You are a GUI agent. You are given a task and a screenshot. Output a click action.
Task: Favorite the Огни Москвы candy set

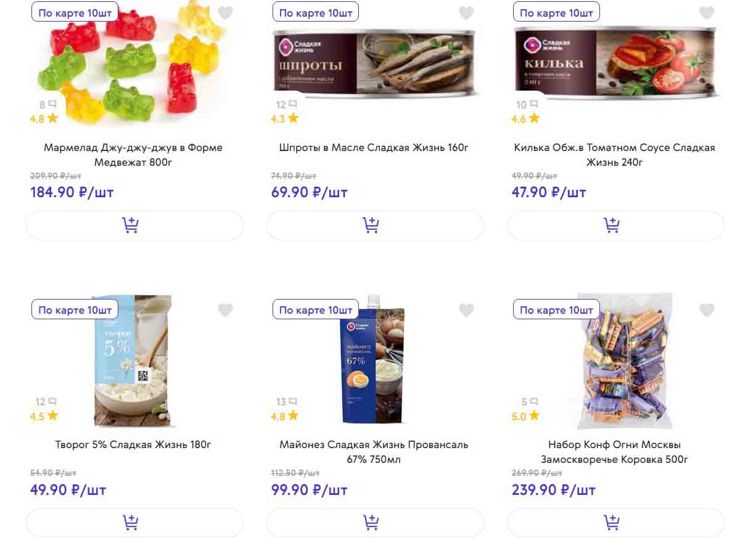tap(707, 310)
